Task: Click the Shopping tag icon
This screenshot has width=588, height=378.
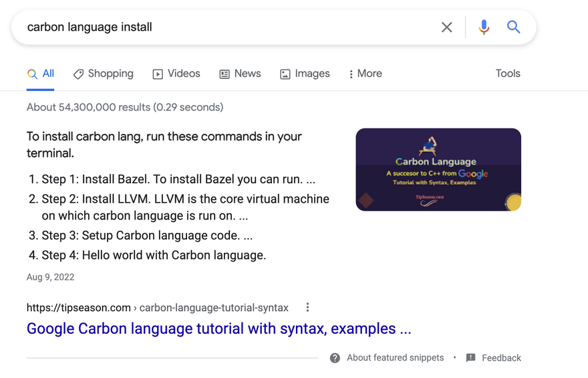Action: pos(78,74)
